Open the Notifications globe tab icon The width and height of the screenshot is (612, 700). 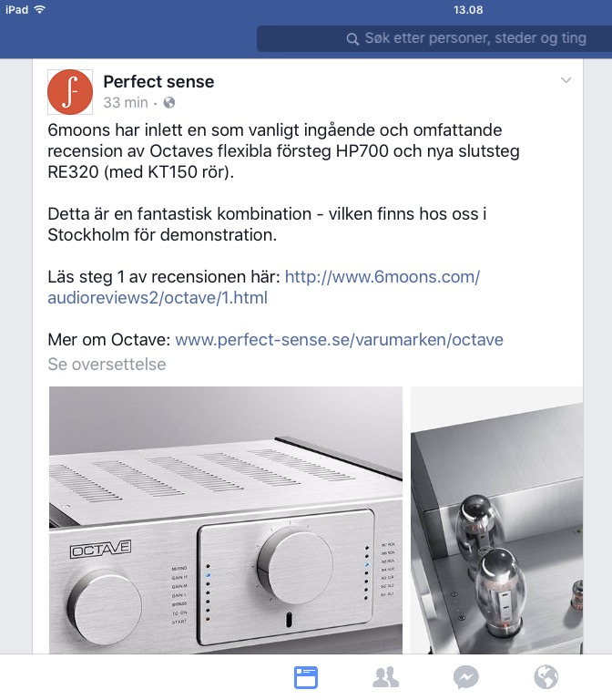(546, 677)
